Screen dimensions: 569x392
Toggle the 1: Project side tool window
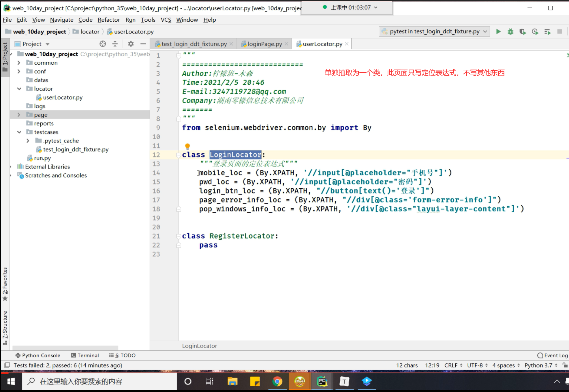point(5,57)
